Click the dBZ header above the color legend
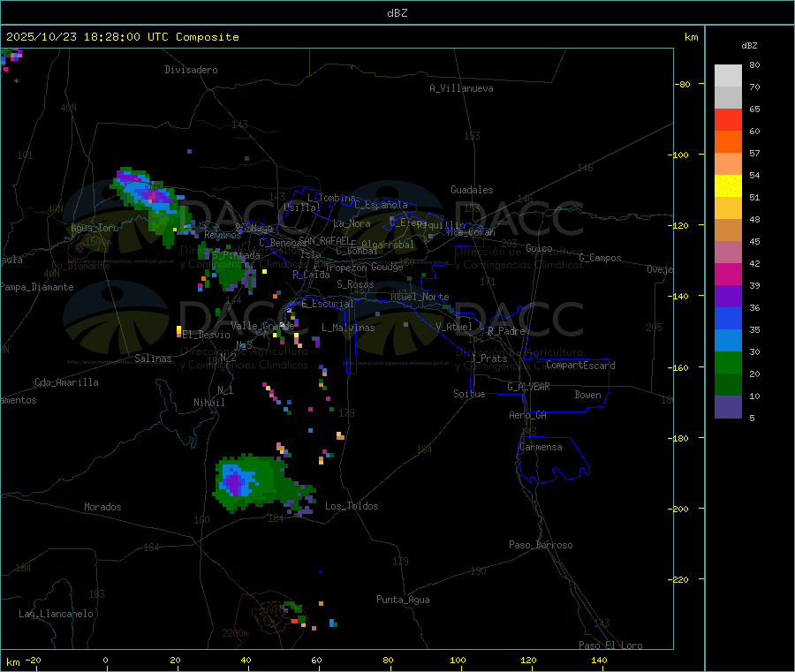Image resolution: width=795 pixels, height=672 pixels. [749, 46]
